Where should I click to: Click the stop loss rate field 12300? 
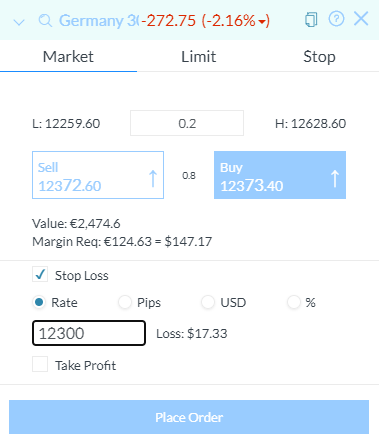(89, 333)
